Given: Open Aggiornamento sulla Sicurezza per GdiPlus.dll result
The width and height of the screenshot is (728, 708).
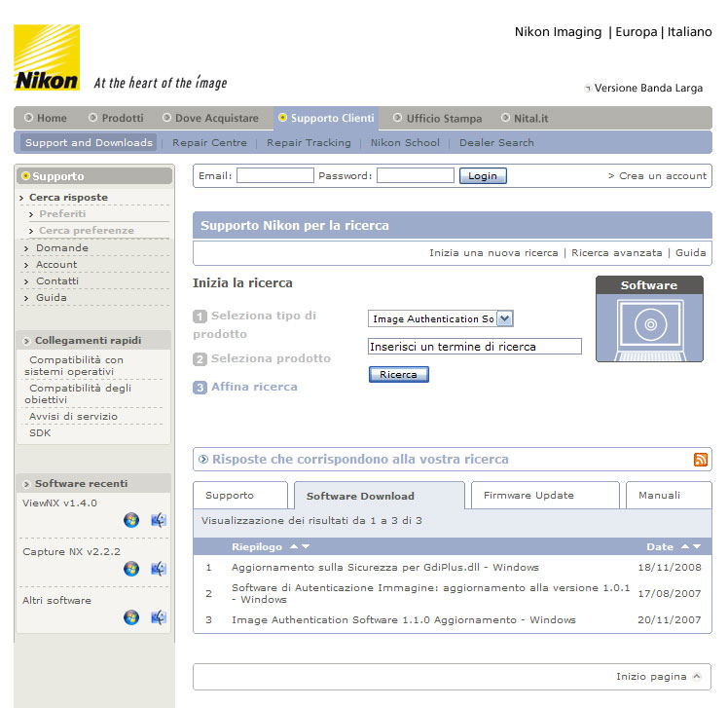Looking at the screenshot, I should 385,567.
